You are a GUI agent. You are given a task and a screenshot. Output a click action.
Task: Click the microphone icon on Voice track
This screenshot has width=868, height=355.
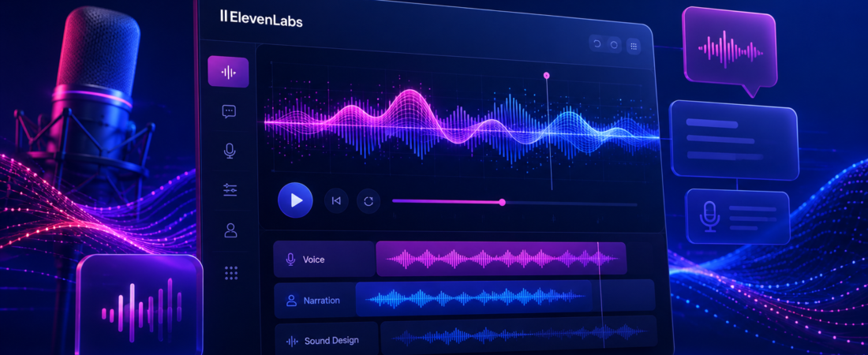pos(290,260)
